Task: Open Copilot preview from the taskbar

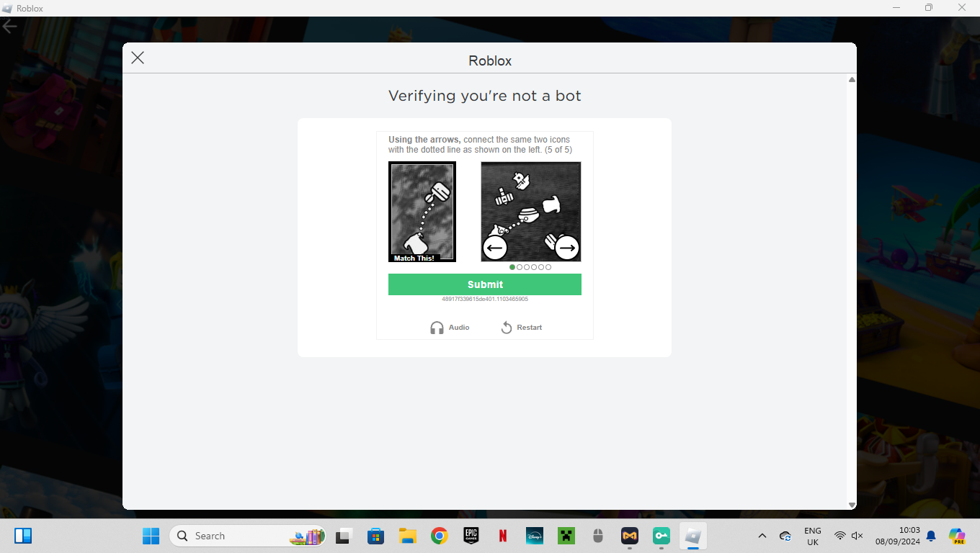Action: click(x=957, y=536)
